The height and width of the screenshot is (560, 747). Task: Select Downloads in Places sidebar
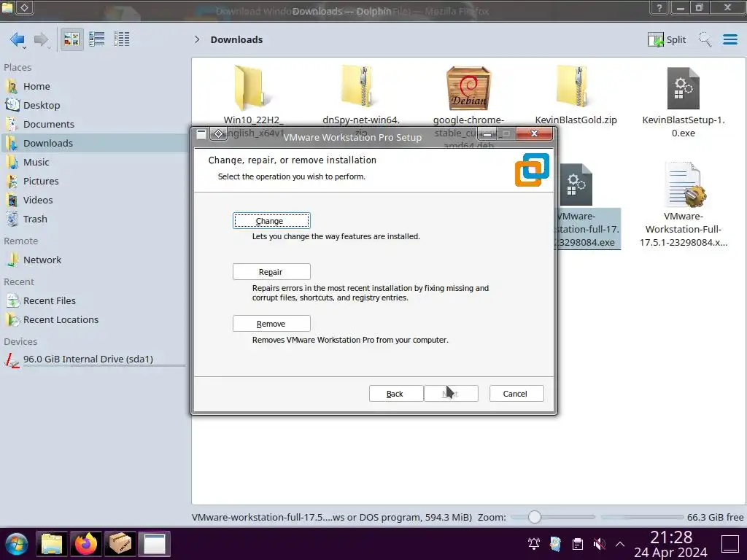coord(94,144)
